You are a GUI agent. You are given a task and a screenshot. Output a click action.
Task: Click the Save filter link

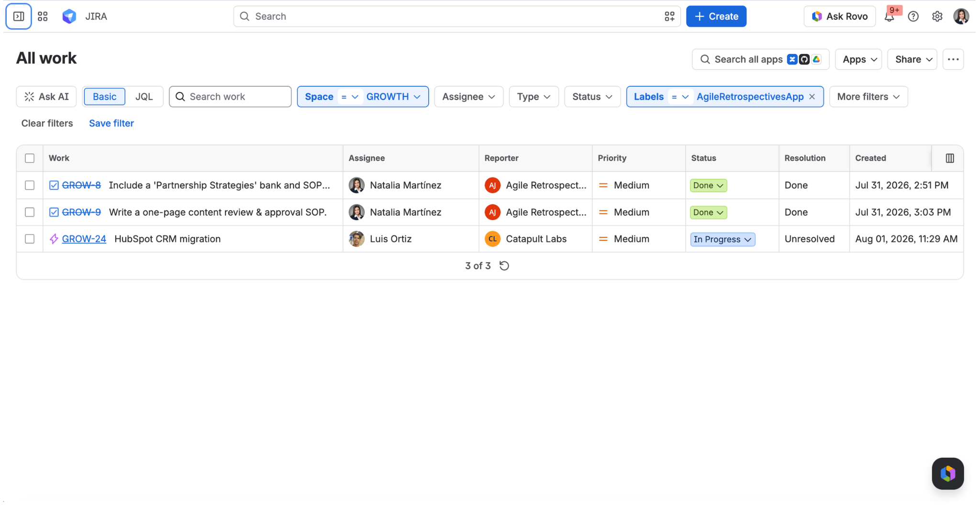coord(111,123)
